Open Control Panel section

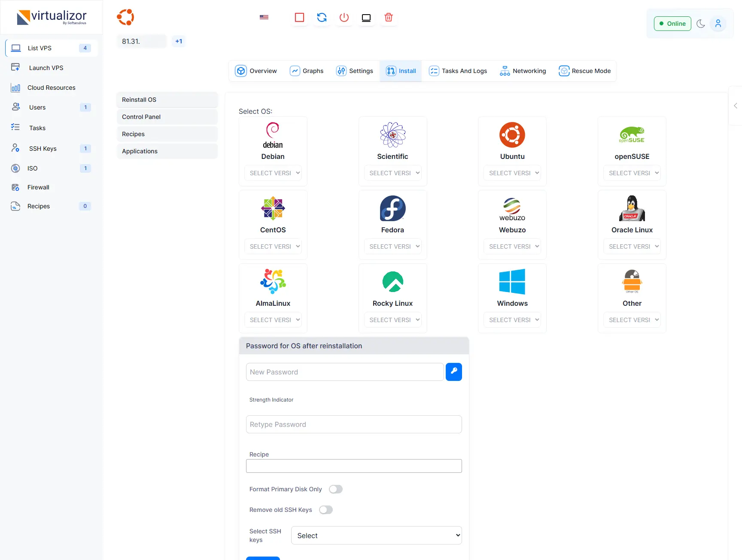(167, 117)
